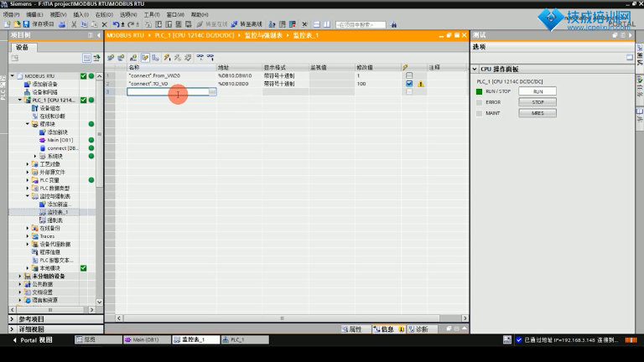The image size is (644, 362).
Task: Click the monitor once glasses icon
Action: pyautogui.click(x=210, y=58)
